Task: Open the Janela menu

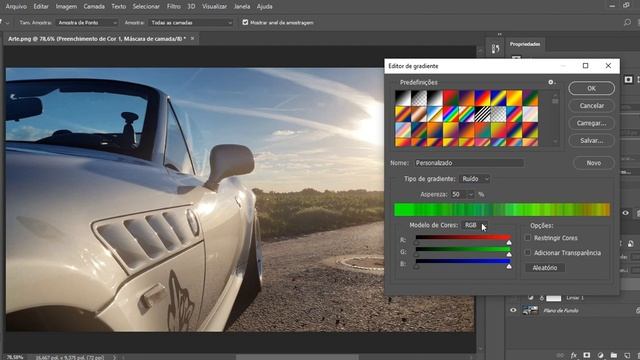Action: click(x=242, y=7)
